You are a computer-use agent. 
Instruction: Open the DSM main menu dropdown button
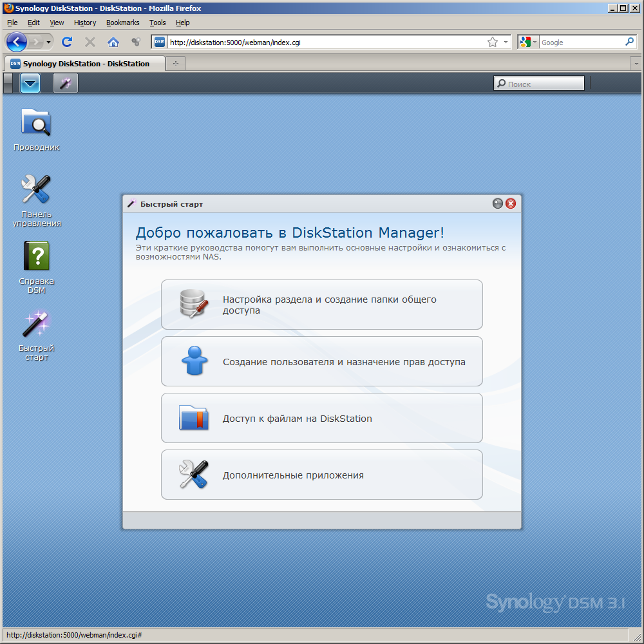click(30, 83)
